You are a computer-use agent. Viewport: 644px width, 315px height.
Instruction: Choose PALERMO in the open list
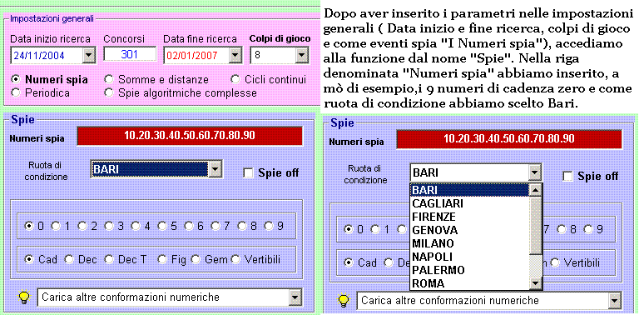[x=469, y=270]
